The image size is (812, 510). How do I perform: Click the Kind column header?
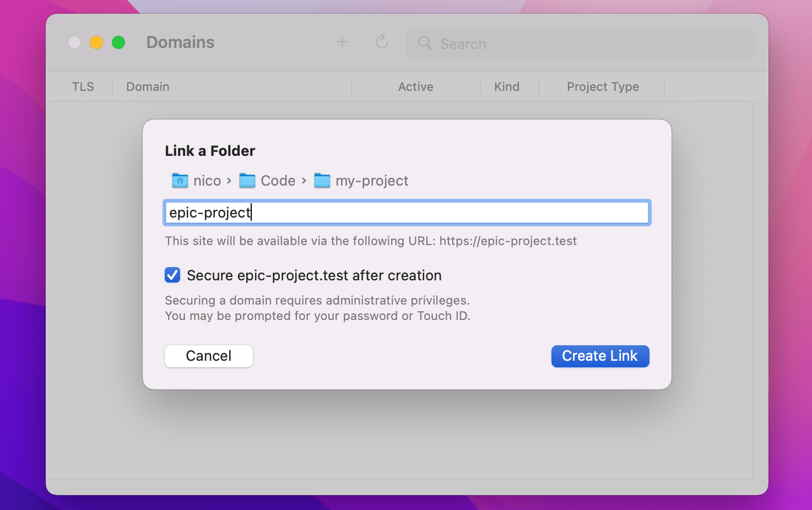pyautogui.click(x=506, y=87)
